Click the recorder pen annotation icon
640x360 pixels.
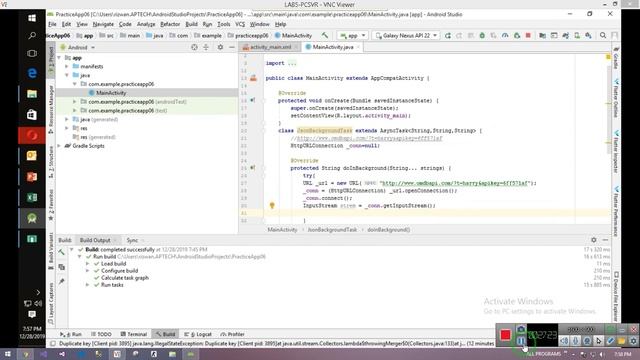610,340
